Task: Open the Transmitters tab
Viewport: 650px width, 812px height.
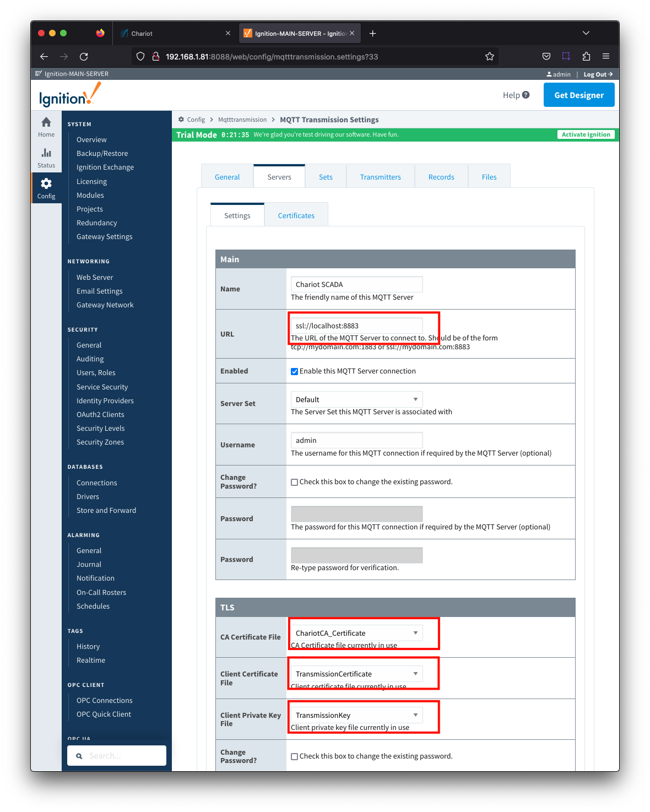Action: pyautogui.click(x=381, y=177)
